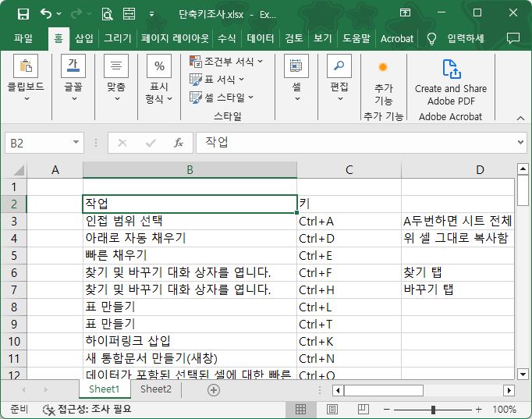
Task: Open Ribbon Display Options icon
Action: click(x=405, y=13)
